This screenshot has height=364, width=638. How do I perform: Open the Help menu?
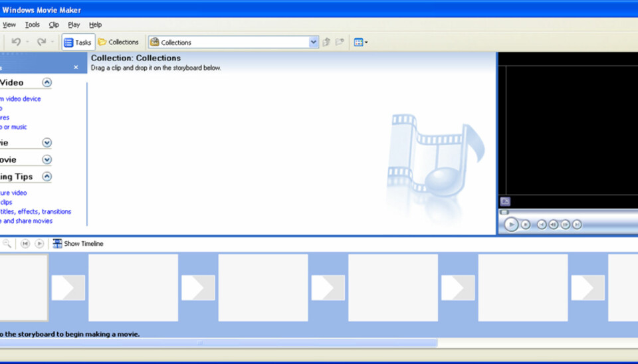click(x=95, y=25)
